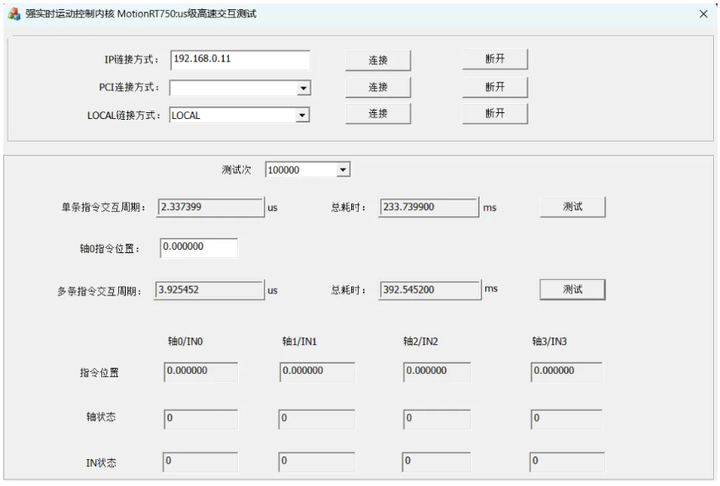Click the axis 0 command position field
The width and height of the screenshot is (720, 486).
[199, 248]
